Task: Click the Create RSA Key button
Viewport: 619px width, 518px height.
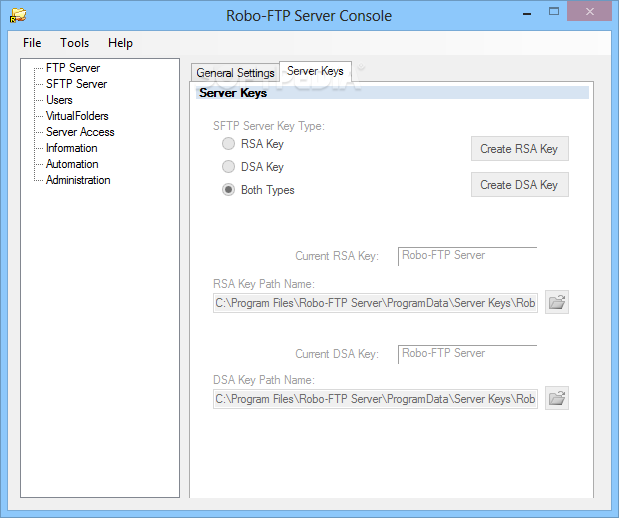Action: tap(520, 149)
